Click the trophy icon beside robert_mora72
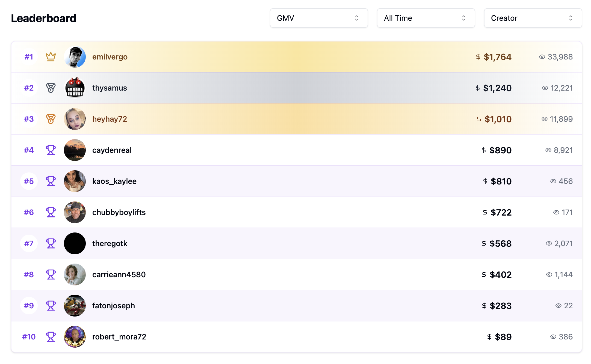Image resolution: width=591 pixels, height=364 pixels. [x=51, y=337]
